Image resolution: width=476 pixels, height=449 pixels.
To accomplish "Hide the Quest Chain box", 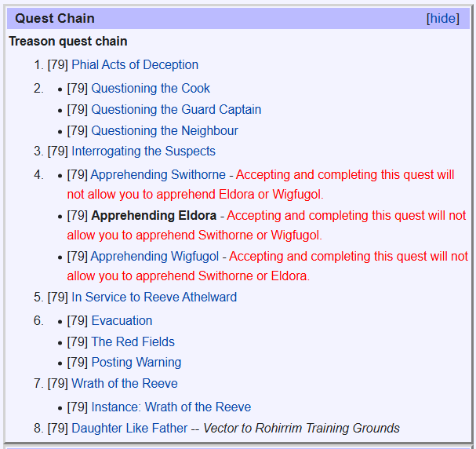I will point(443,19).
